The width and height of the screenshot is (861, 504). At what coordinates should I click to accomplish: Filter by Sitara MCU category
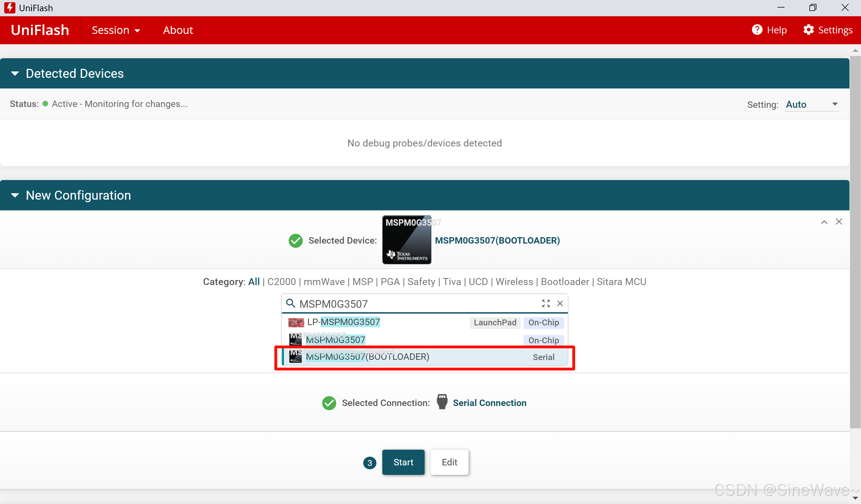tap(621, 281)
